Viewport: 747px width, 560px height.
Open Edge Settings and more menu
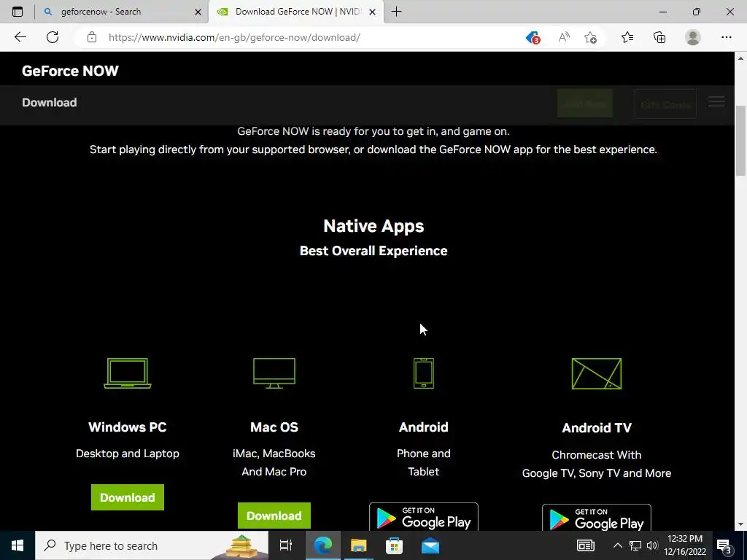click(726, 37)
